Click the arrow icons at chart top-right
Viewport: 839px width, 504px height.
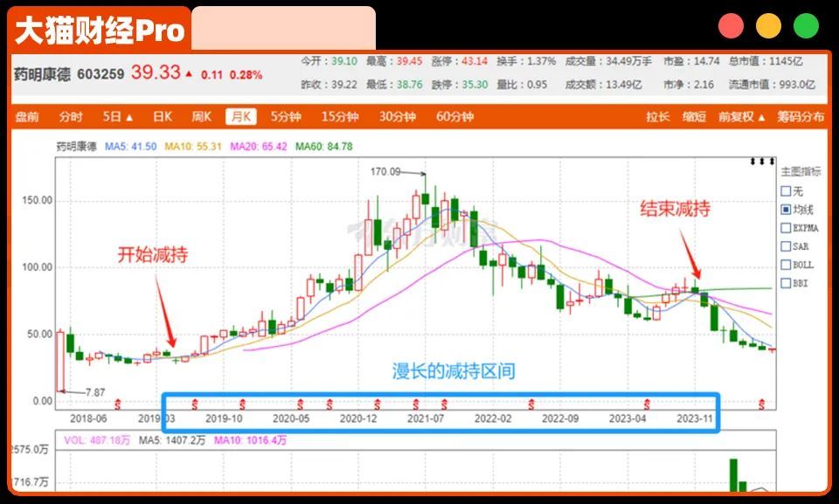tap(762, 162)
